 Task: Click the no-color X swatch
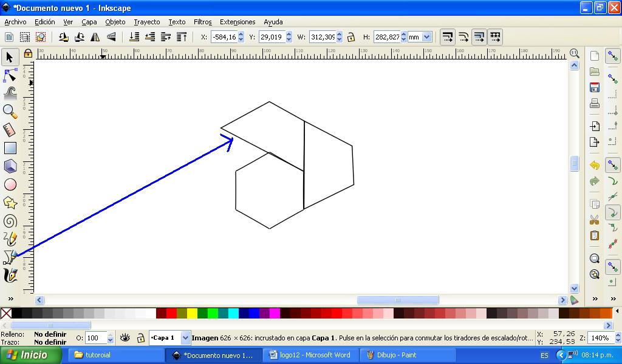coord(6,313)
